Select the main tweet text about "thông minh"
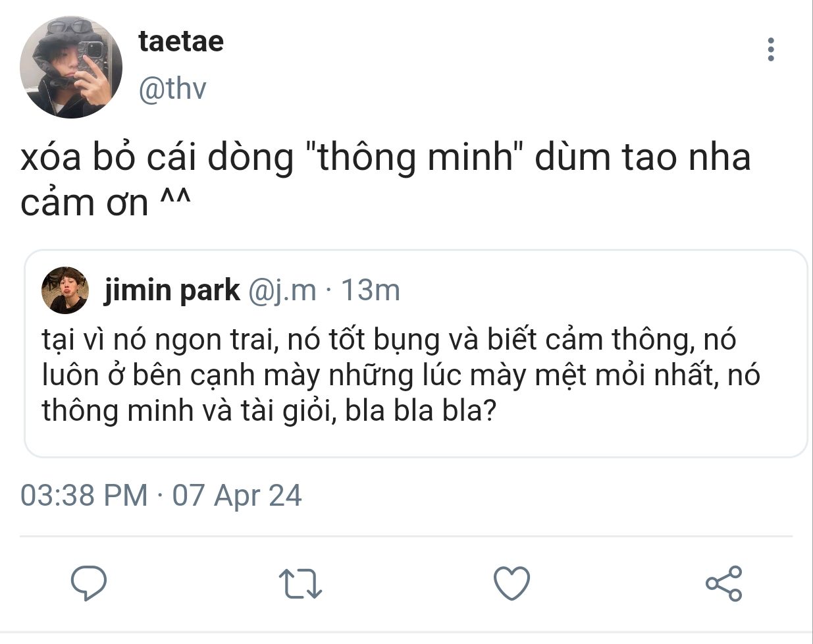Image resolution: width=813 pixels, height=644 pixels. coord(386,179)
